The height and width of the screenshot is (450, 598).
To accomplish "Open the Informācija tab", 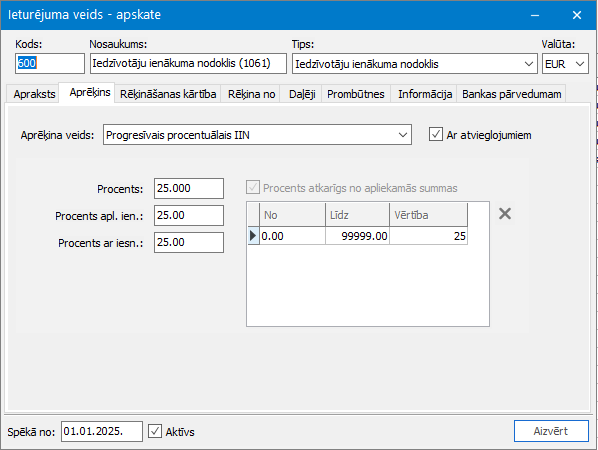I will (x=425, y=94).
